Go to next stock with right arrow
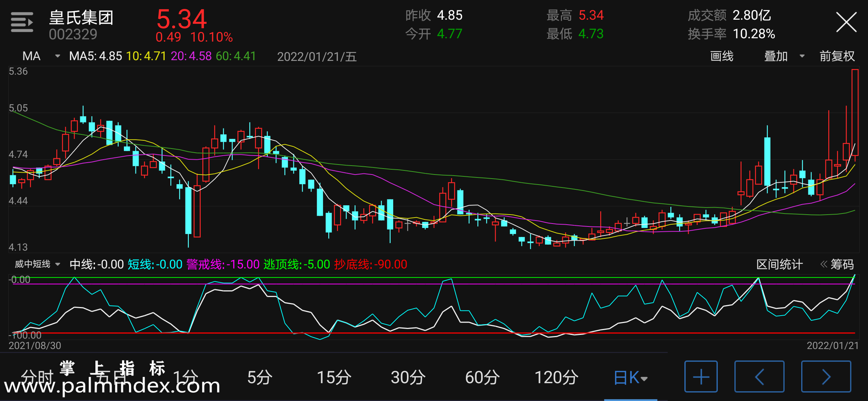The height and width of the screenshot is (401, 868). pos(826,376)
